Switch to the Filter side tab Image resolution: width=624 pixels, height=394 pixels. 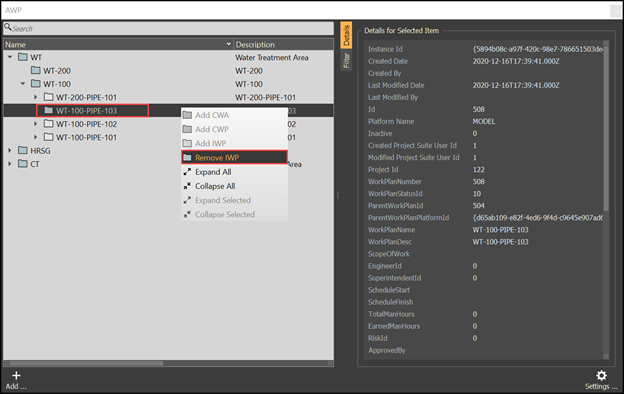pyautogui.click(x=346, y=60)
